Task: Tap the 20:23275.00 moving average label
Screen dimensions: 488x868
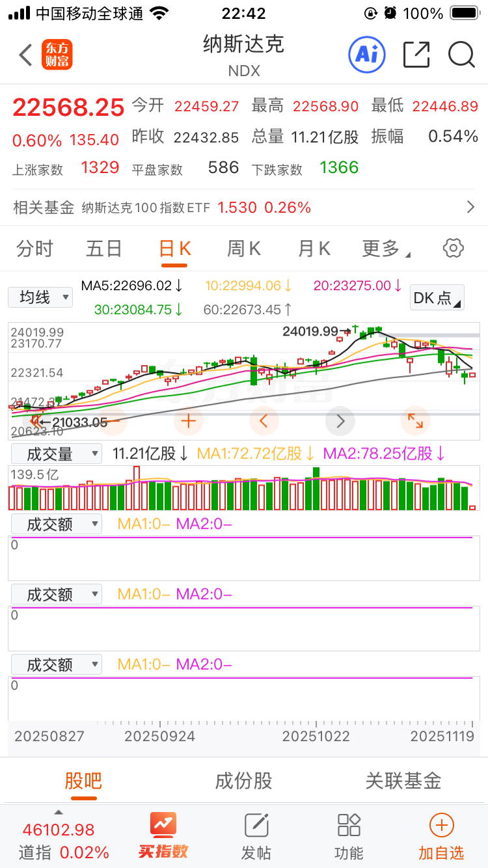Action: tap(358, 286)
